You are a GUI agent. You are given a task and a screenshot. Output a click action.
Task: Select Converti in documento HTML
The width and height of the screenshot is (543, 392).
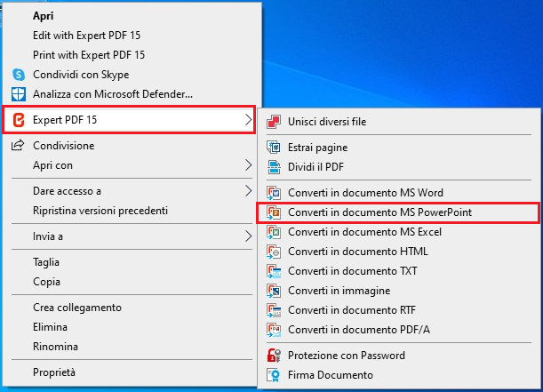coord(399,252)
